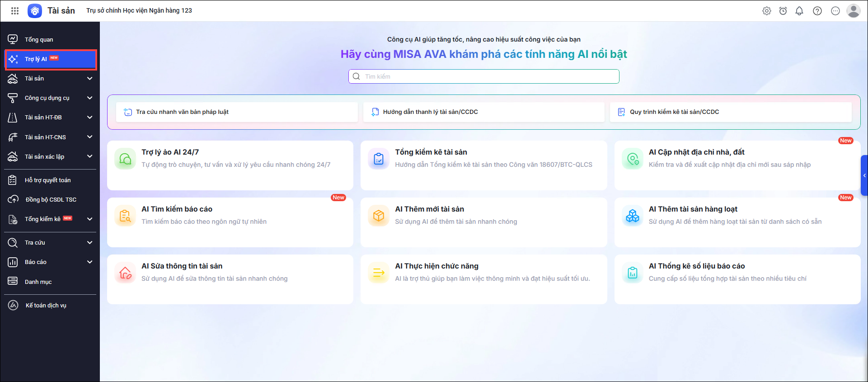Open Tra cứu nhanh văn bản pháp luật
Viewport: 868px width, 382px height.
pyautogui.click(x=237, y=112)
